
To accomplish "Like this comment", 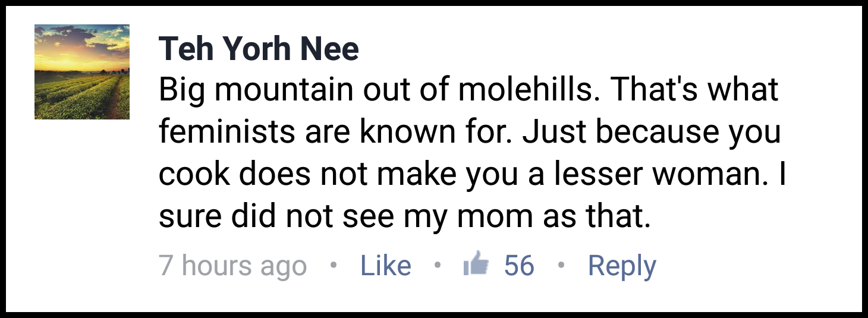I will pyautogui.click(x=386, y=266).
